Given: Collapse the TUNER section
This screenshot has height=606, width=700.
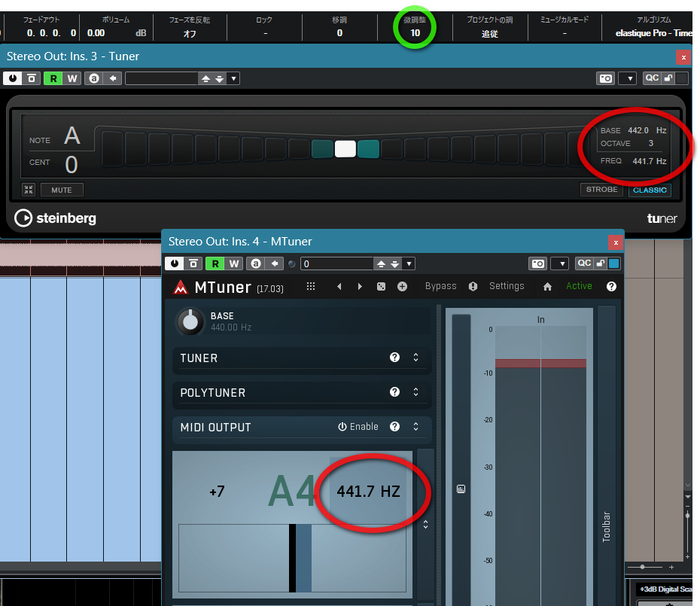Looking at the screenshot, I should (x=415, y=358).
